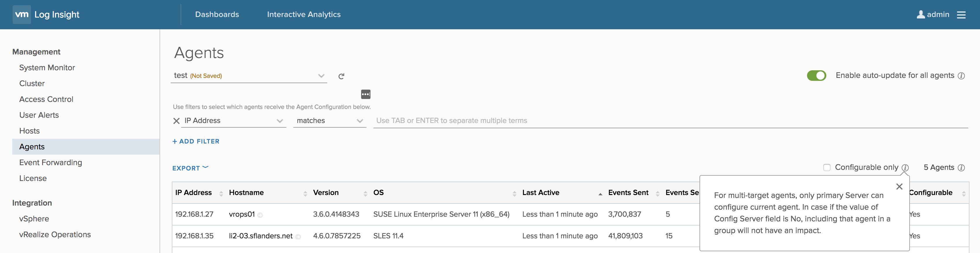This screenshot has height=253, width=980.
Task: Sort table by Last Active column
Action: pyautogui.click(x=541, y=192)
